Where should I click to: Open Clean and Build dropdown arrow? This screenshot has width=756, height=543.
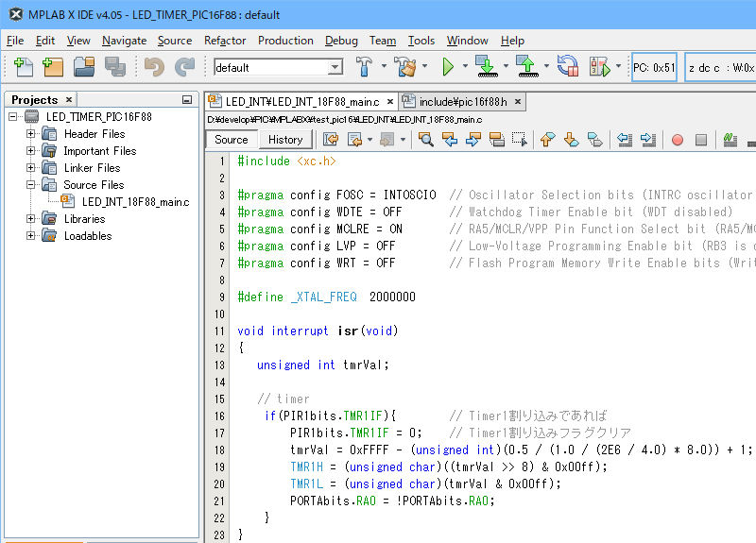[x=424, y=65]
